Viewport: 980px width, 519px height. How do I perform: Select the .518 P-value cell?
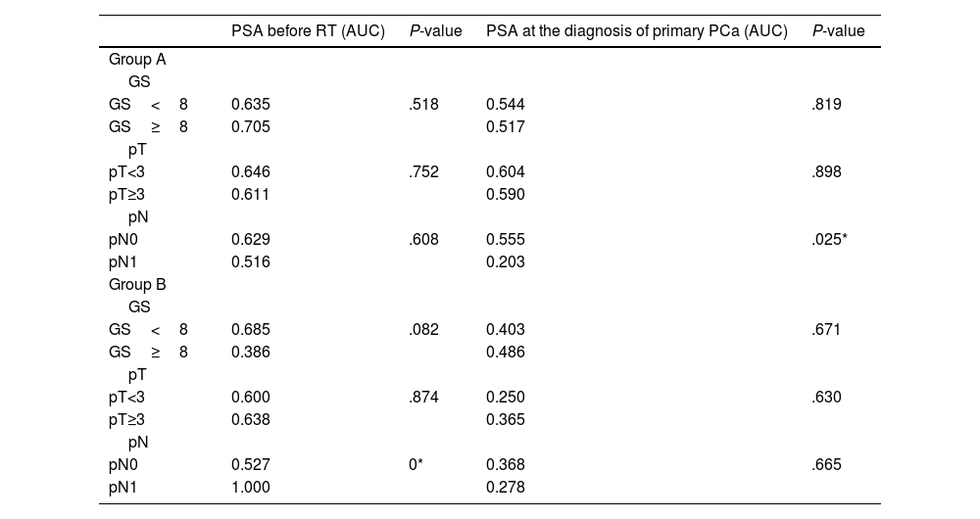point(423,105)
